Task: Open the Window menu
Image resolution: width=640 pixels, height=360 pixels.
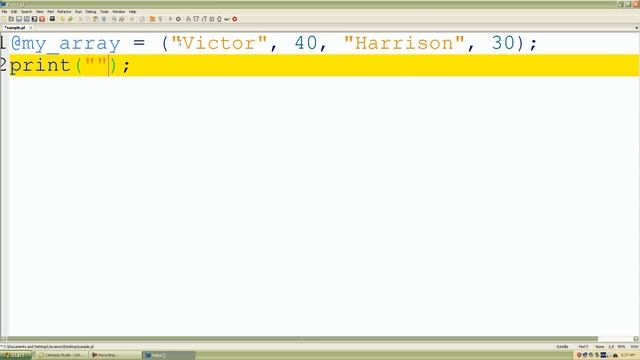Action: [119, 12]
